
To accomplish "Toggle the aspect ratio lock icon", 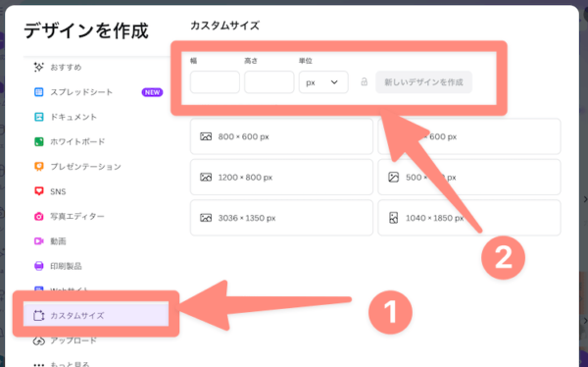I will tap(364, 81).
